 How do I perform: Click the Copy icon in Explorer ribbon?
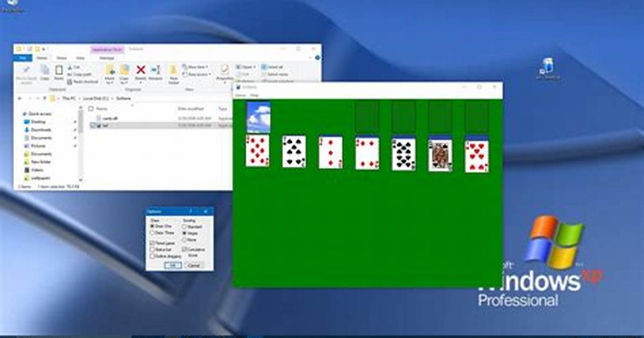tap(45, 72)
